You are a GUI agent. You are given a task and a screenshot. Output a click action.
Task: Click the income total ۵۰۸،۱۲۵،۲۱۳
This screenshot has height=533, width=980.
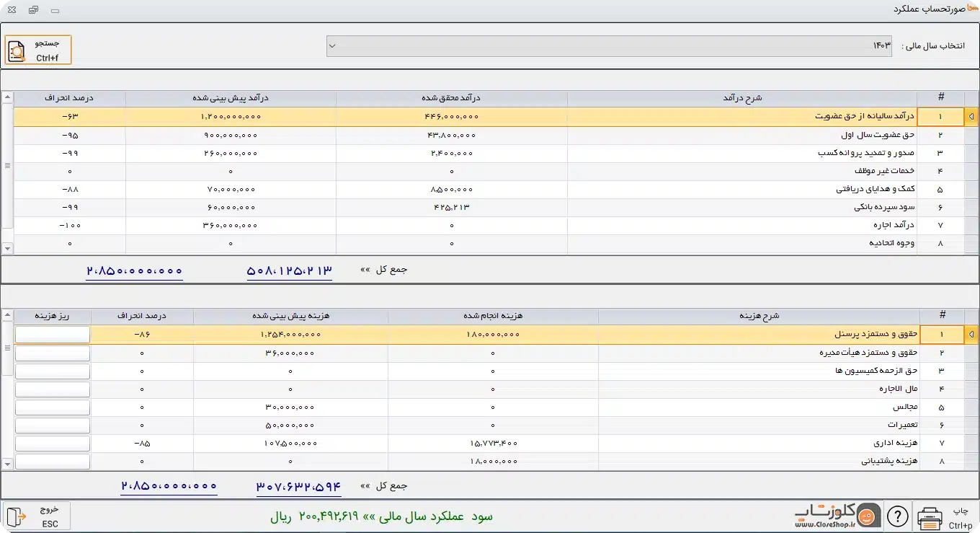pyautogui.click(x=290, y=270)
